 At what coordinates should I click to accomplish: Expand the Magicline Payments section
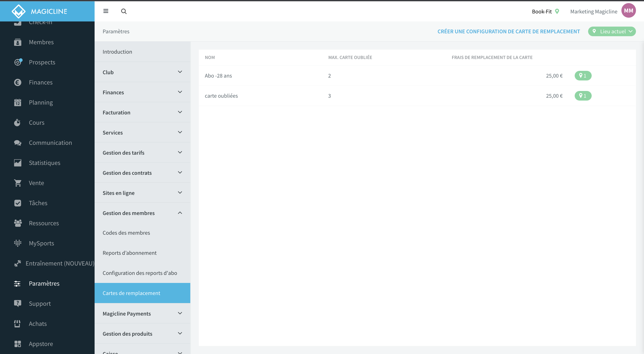pos(142,314)
